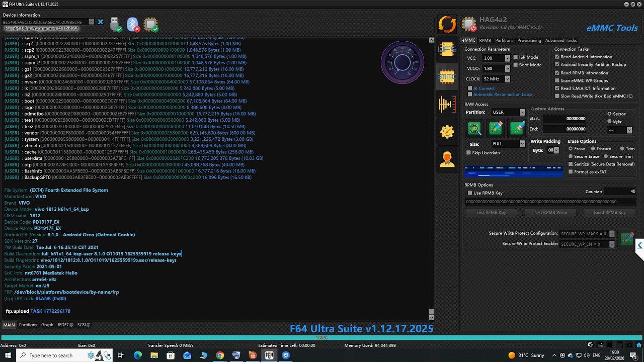Open the user account sidebar icon
The width and height of the screenshot is (644, 362).
[447, 159]
